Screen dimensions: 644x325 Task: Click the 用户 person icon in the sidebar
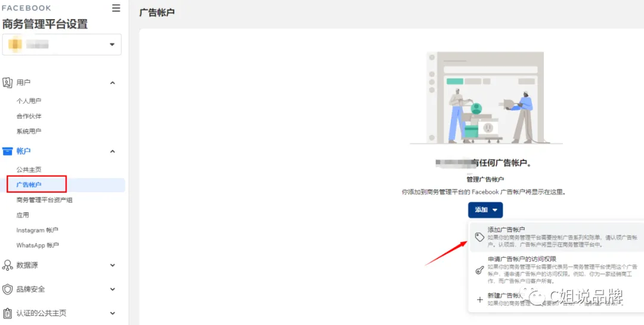pyautogui.click(x=7, y=82)
